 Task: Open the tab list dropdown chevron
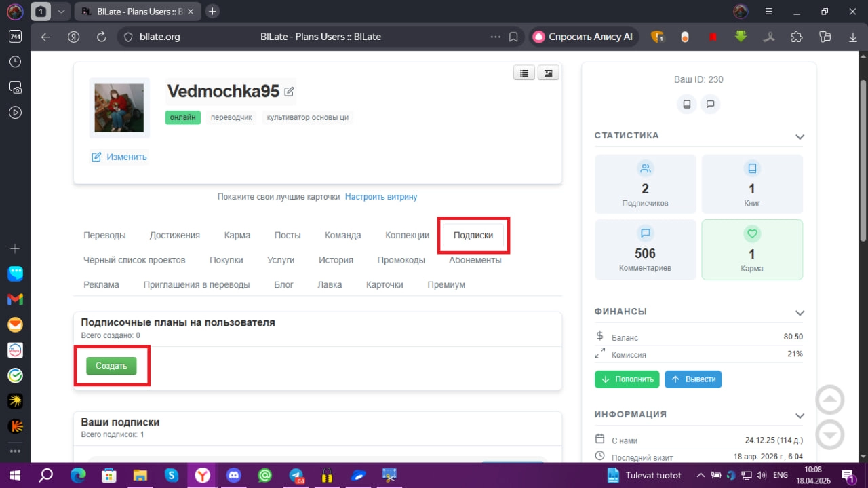coord(62,12)
